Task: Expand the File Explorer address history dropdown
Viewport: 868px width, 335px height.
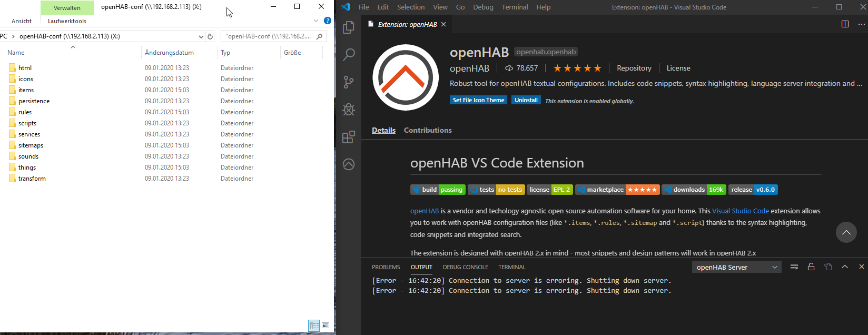Action: pyautogui.click(x=201, y=36)
